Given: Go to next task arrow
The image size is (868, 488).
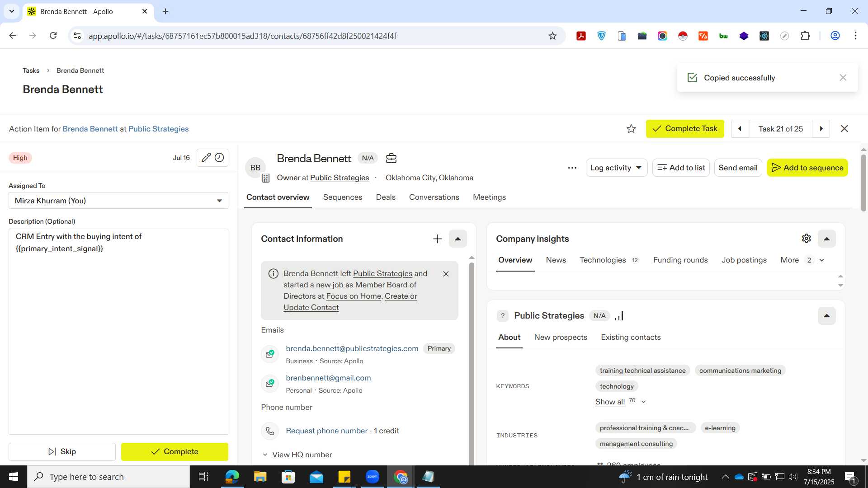Looking at the screenshot, I should pos(821,129).
